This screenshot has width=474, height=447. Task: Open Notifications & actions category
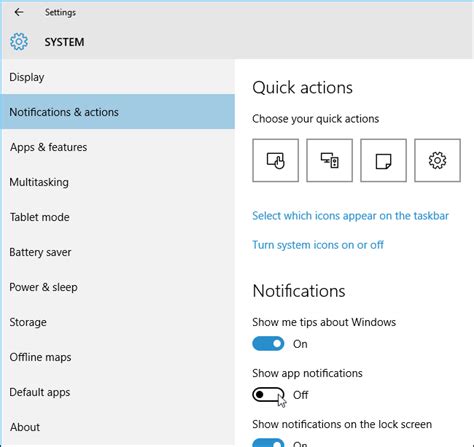(117, 112)
